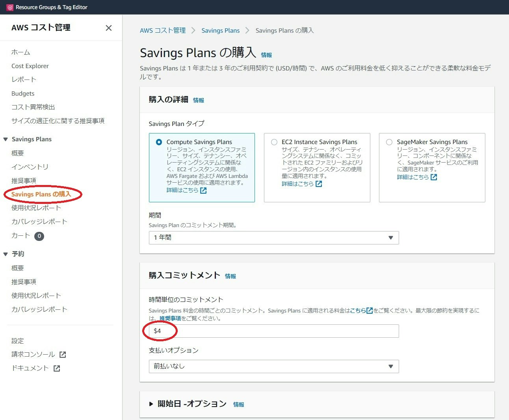
Task: Open 概要 under 予約
Action: pyautogui.click(x=18, y=268)
